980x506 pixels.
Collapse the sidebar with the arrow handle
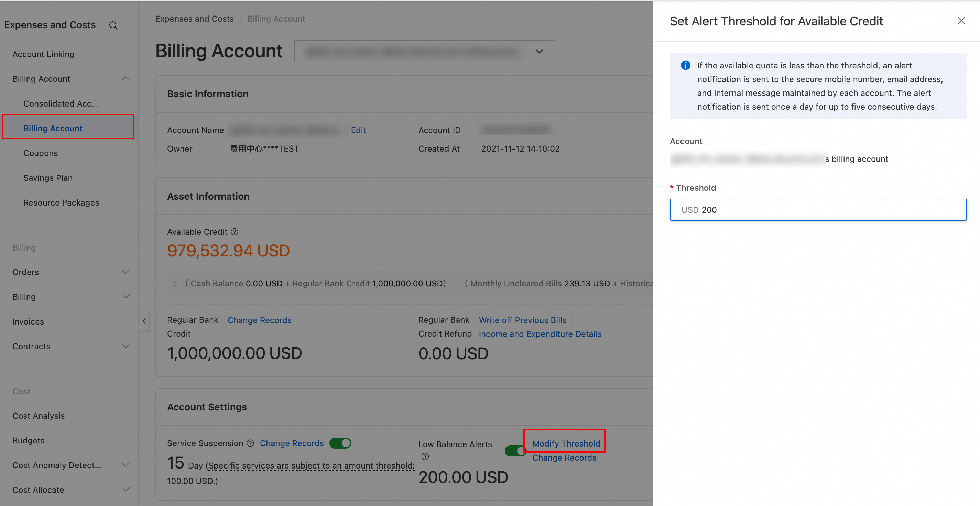pyautogui.click(x=144, y=321)
